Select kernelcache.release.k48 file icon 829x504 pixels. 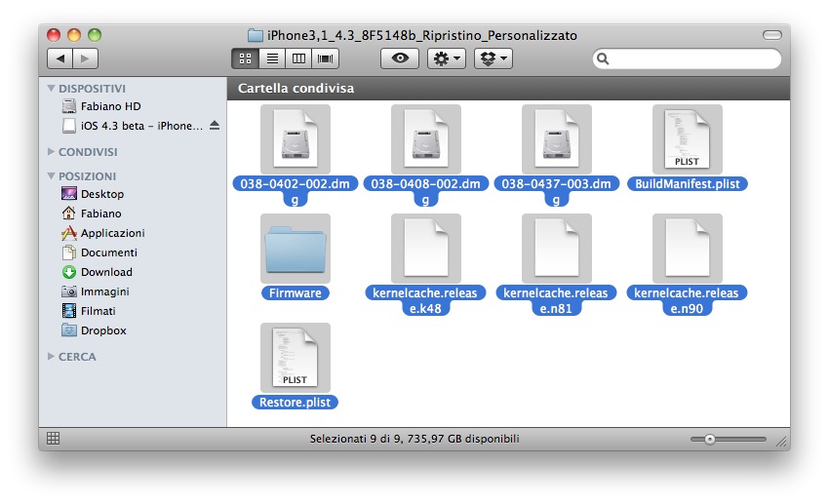click(x=425, y=249)
